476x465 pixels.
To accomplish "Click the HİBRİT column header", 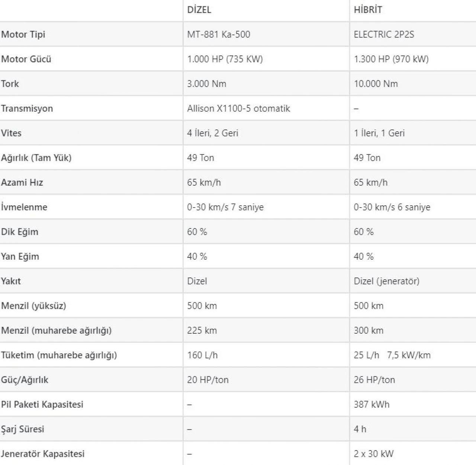I will point(368,10).
